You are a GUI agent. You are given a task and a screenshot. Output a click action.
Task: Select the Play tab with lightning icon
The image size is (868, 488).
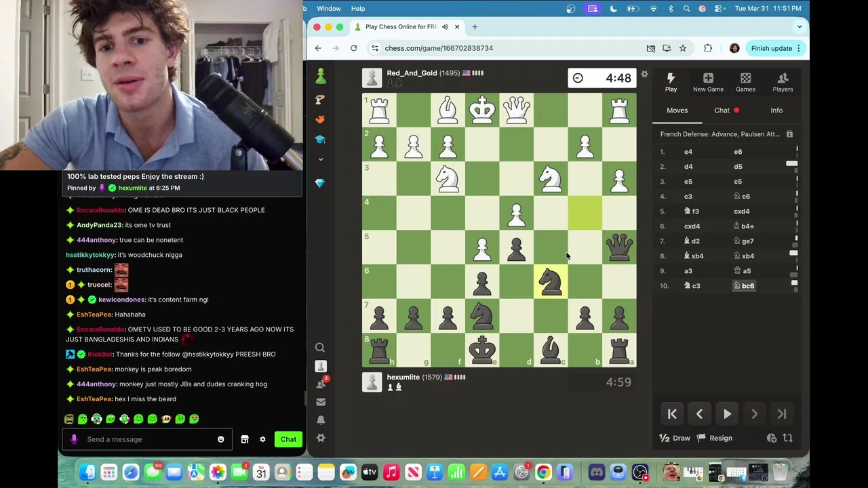coord(671,82)
